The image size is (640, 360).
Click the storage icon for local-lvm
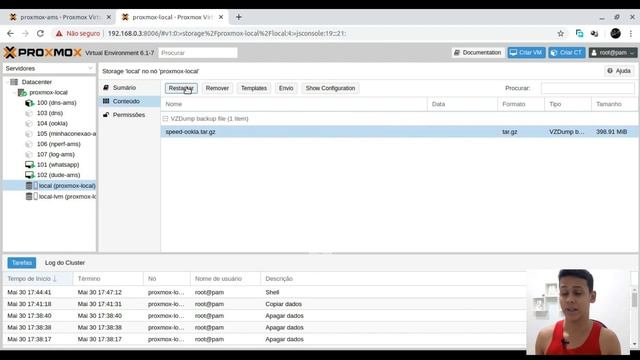point(32,196)
